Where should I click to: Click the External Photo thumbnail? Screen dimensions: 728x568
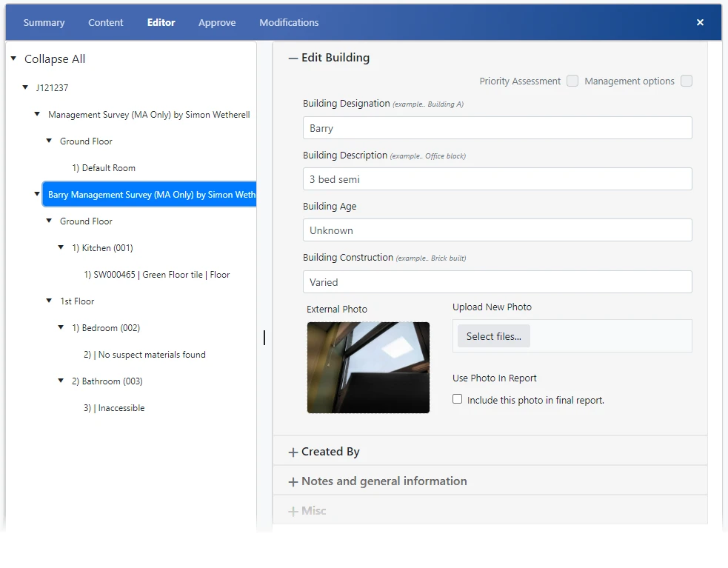368,367
